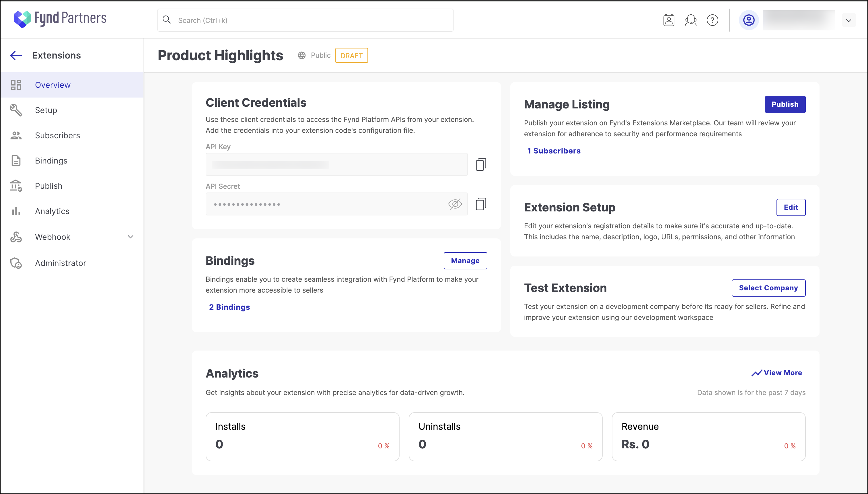868x494 pixels.
Task: Click Manage in Bindings card
Action: tap(465, 260)
